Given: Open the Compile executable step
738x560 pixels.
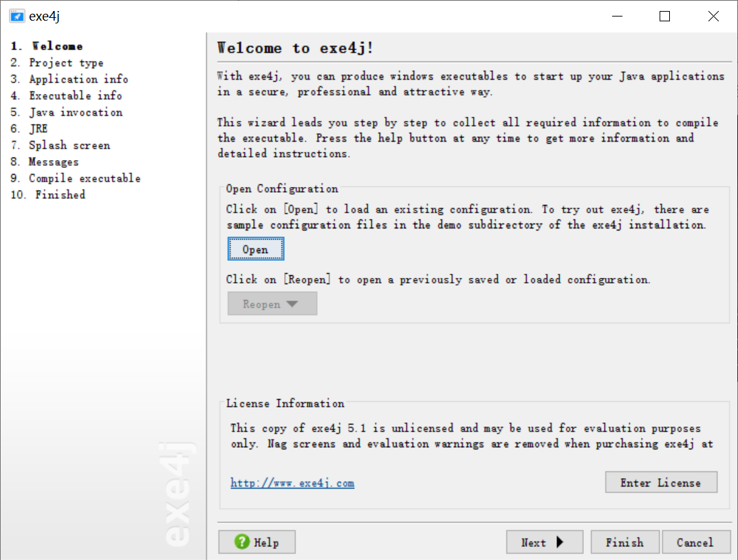Looking at the screenshot, I should [x=75, y=178].
